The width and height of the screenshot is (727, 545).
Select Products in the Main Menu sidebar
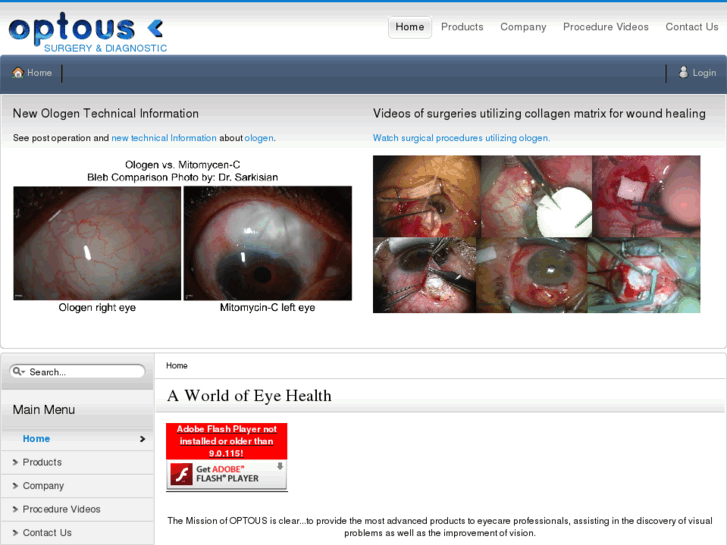point(42,462)
